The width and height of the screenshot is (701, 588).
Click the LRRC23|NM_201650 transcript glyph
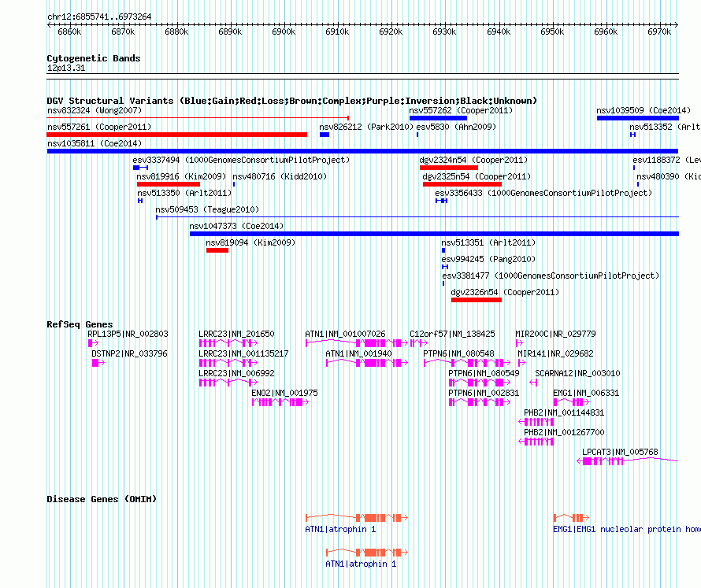click(x=228, y=343)
